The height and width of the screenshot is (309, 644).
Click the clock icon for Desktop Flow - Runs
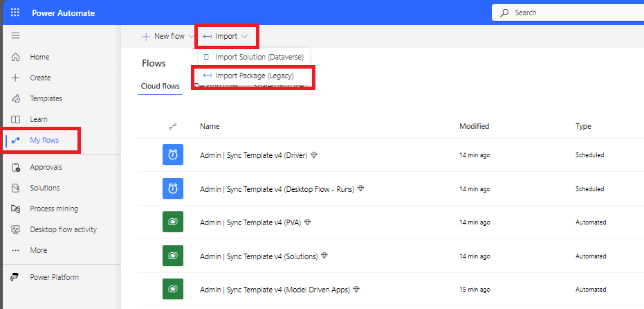click(x=173, y=189)
